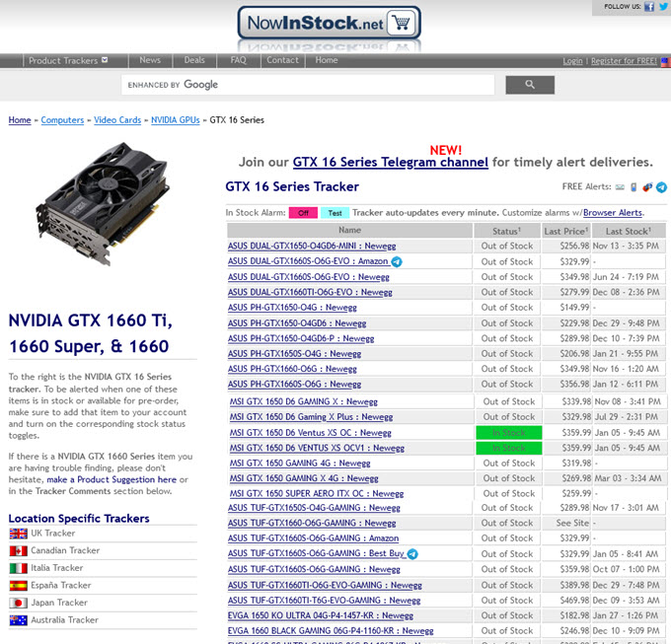
Task: Click Telegram icon beside FREE Alerts
Action: pyautogui.click(x=661, y=186)
